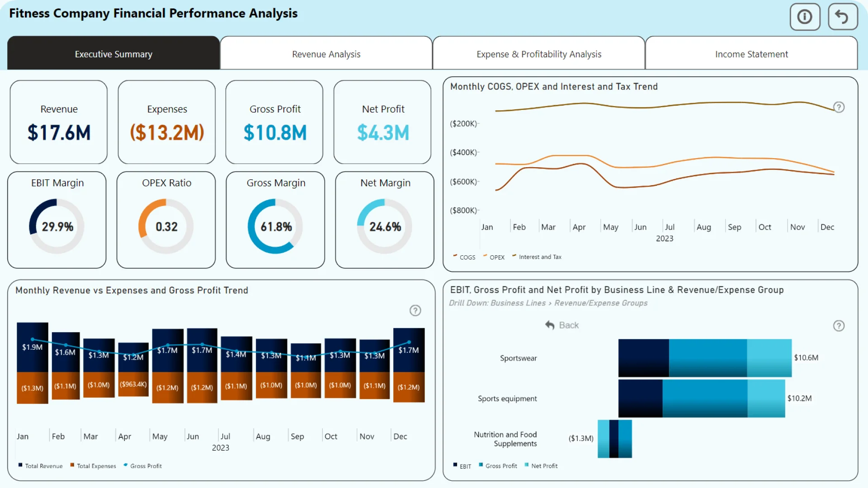Click the ($600K) axis label
868x488 pixels.
[463, 182]
